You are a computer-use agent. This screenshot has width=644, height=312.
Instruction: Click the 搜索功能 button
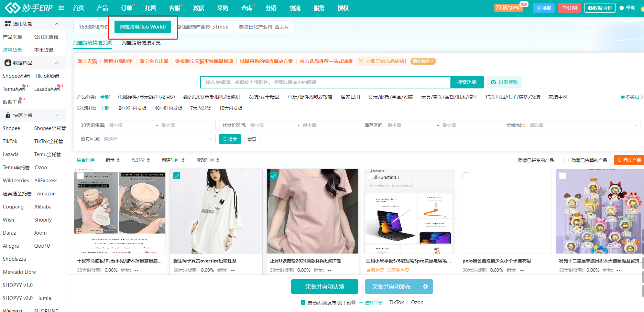[467, 82]
